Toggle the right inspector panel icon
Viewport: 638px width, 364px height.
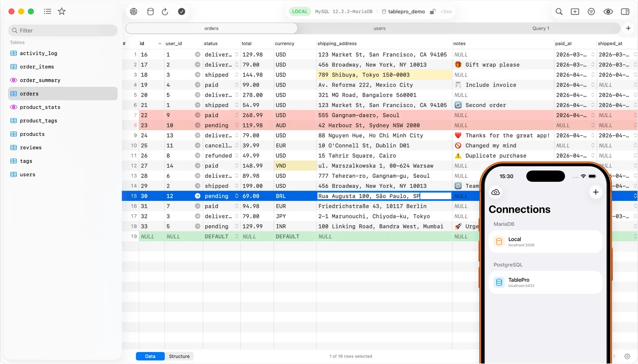pos(625,12)
